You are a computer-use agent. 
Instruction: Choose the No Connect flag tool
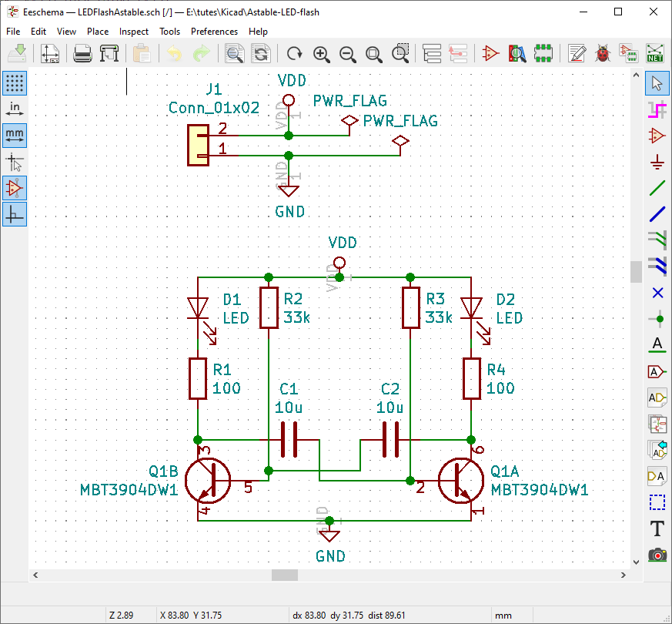pos(657,293)
